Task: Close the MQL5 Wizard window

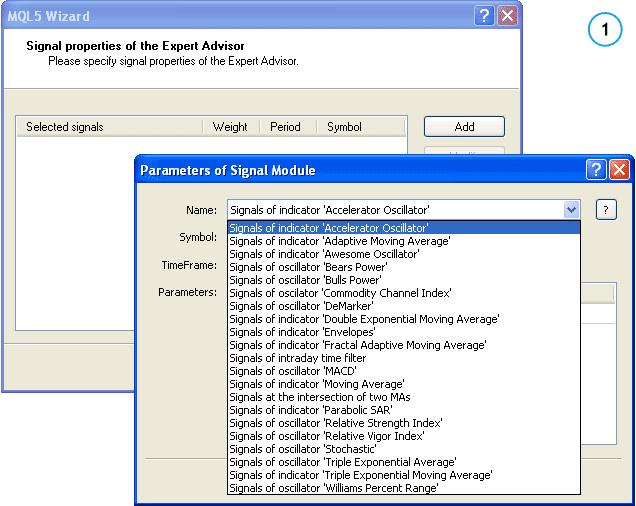Action: 507,16
